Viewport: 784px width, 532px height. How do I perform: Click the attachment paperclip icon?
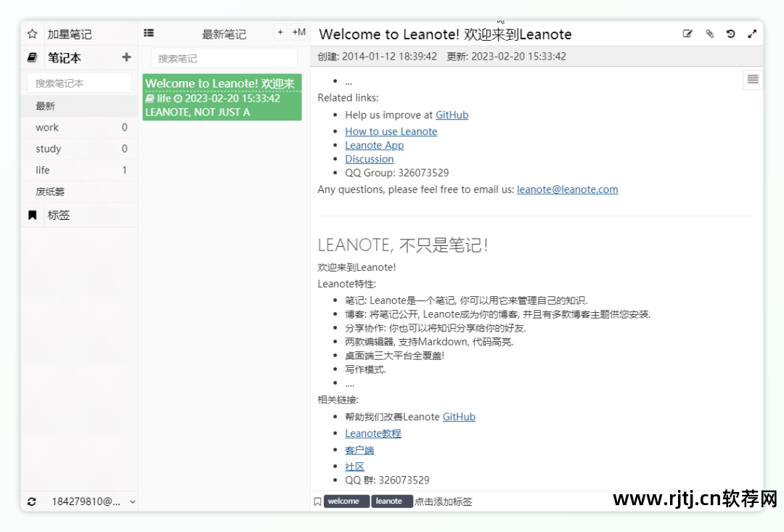tap(709, 33)
